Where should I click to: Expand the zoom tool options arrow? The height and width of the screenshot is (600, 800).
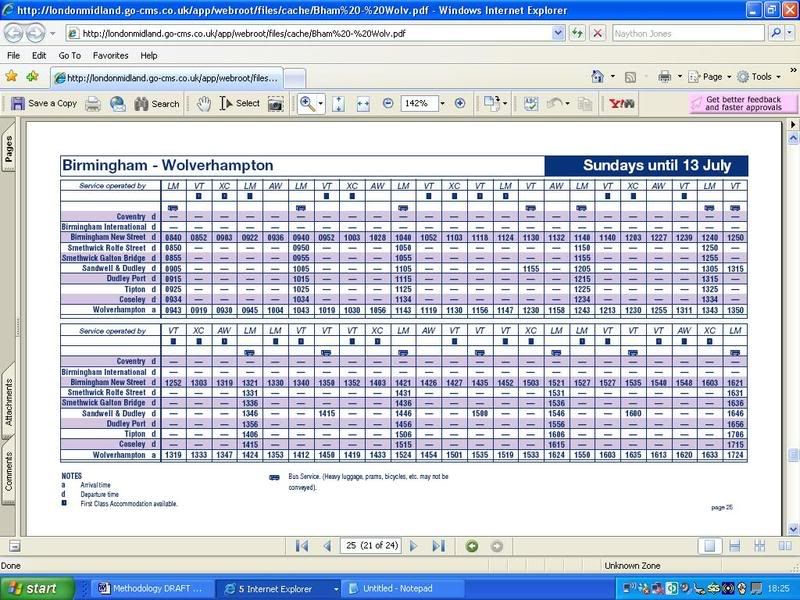pos(320,104)
